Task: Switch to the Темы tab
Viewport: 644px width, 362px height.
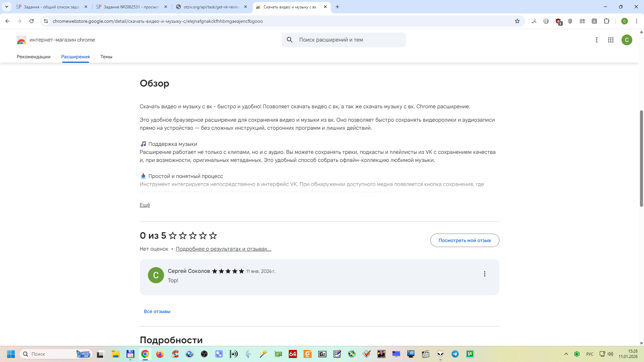Action: 106,57
